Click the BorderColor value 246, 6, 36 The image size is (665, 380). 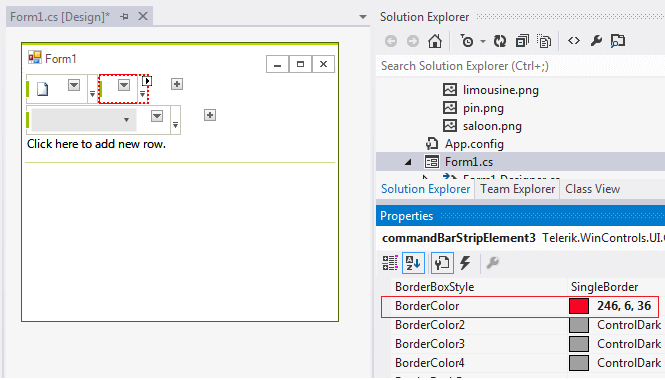pyautogui.click(x=624, y=306)
